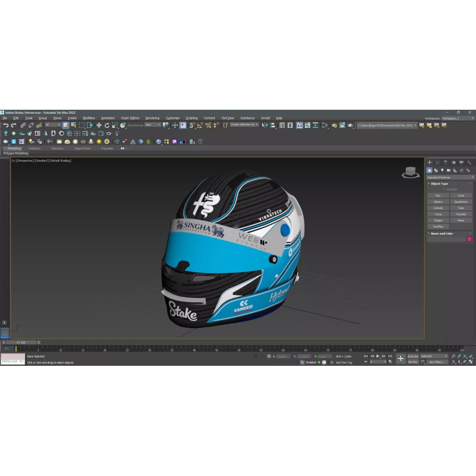Select the Select and Move tool

point(98,126)
